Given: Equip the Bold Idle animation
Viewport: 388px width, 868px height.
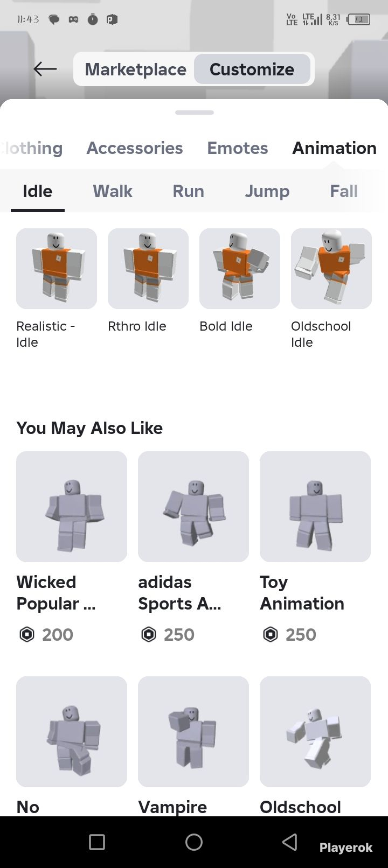Looking at the screenshot, I should [240, 269].
